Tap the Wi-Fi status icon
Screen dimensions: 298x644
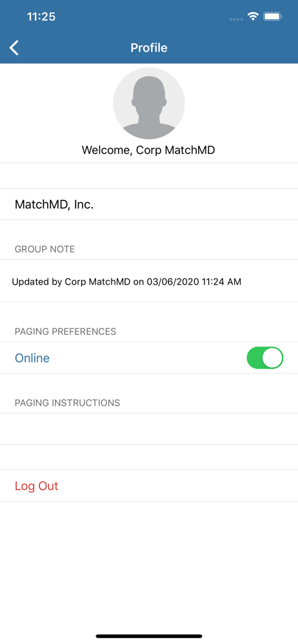point(253,17)
